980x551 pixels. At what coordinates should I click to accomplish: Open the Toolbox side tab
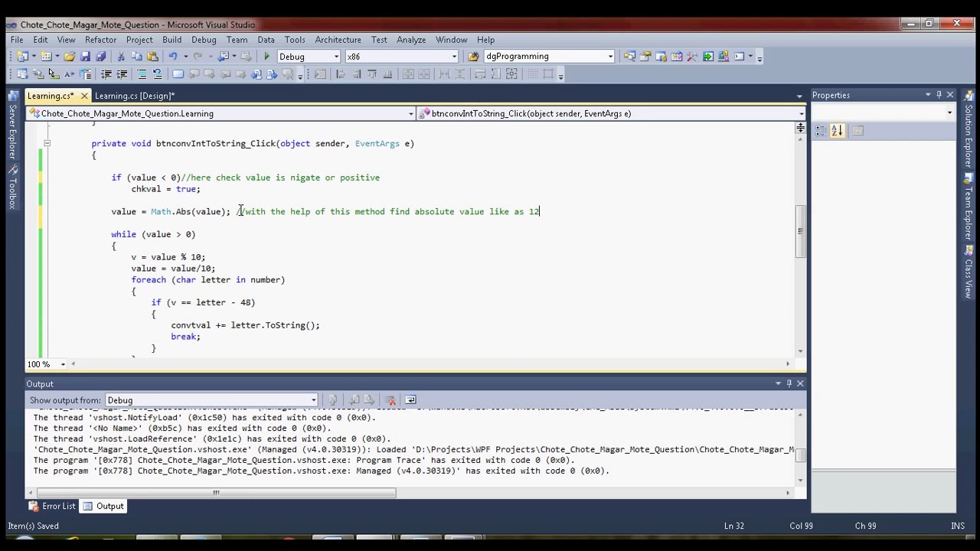pos(12,188)
